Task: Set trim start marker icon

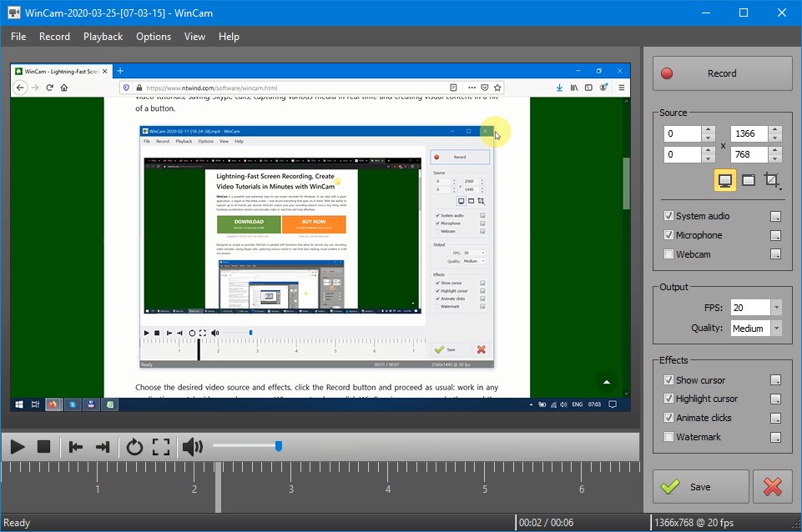Action: click(76, 448)
